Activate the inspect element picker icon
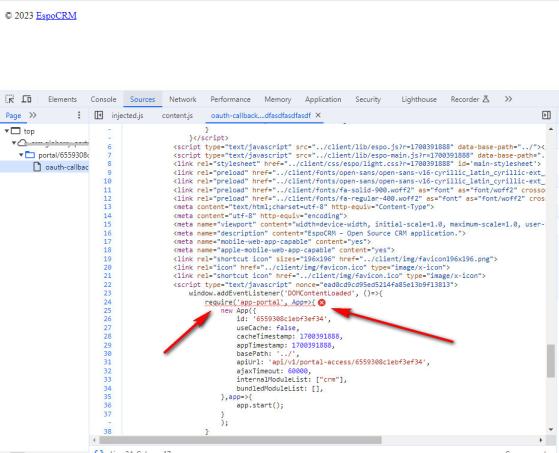The image size is (559, 453). (x=10, y=99)
